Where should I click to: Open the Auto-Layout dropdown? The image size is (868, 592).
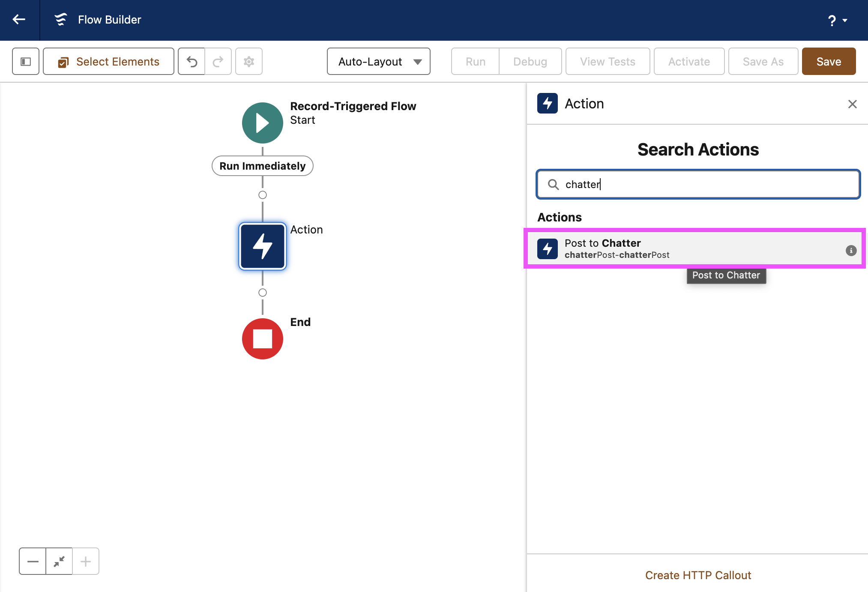379,62
